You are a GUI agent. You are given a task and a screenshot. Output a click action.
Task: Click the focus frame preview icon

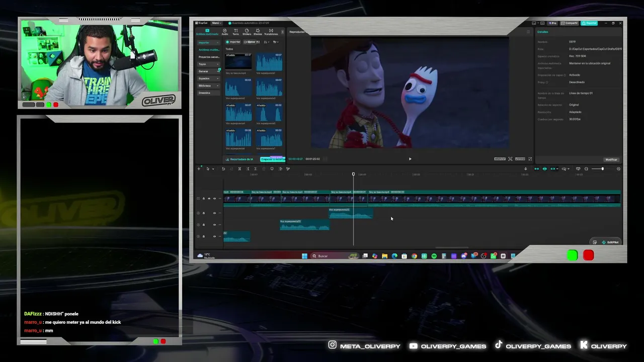510,159
